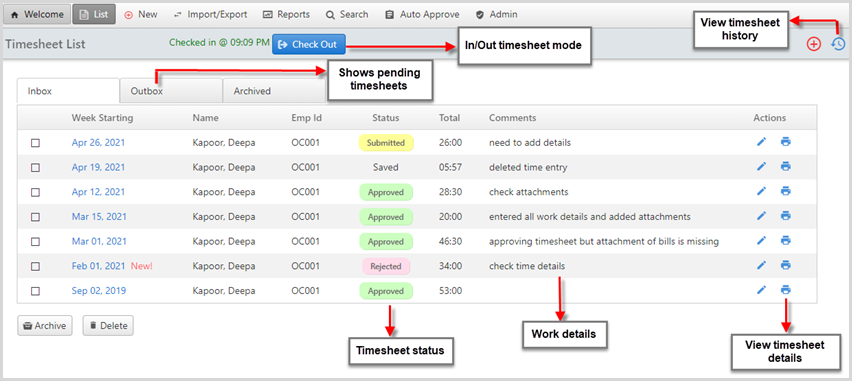Open the Apr 19, 2021 timesheet link
The height and width of the screenshot is (381, 852).
point(98,167)
